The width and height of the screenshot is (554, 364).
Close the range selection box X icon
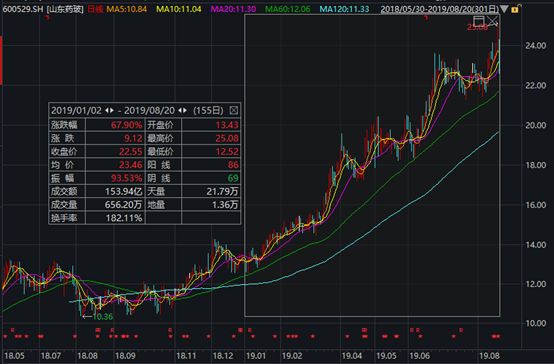tap(492, 21)
